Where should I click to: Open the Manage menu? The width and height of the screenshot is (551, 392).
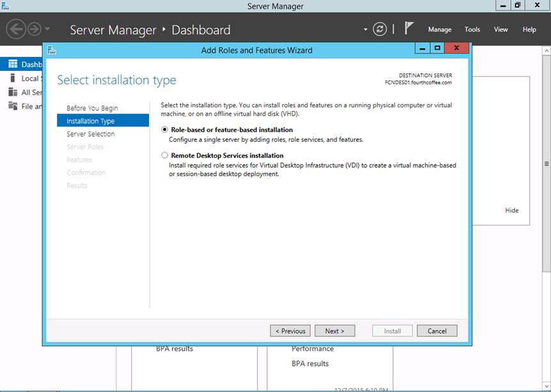pos(440,29)
